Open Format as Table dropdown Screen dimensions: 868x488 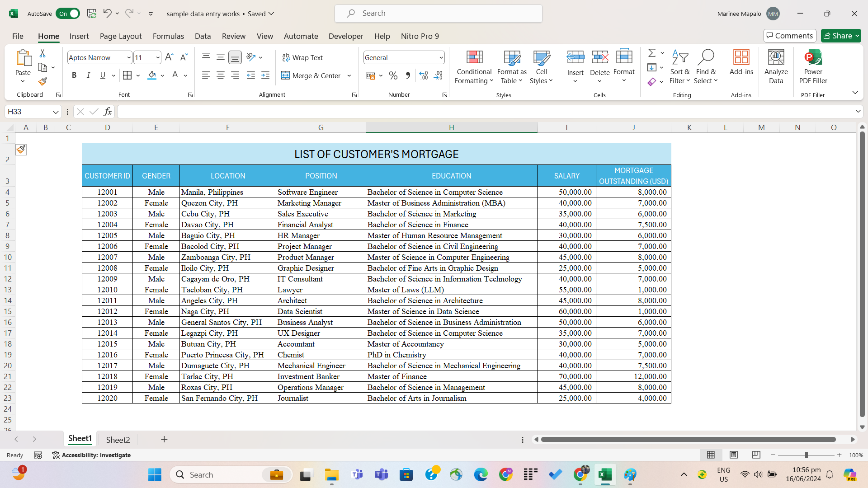tap(512, 66)
